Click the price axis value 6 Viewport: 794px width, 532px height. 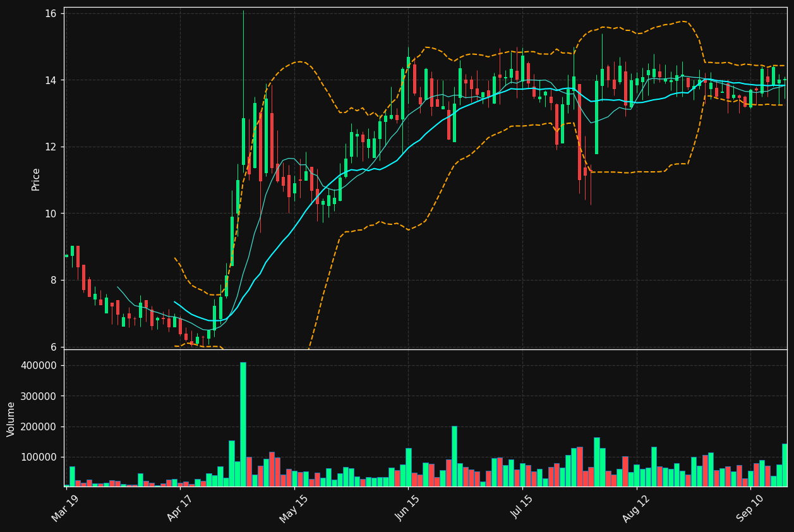coord(54,347)
